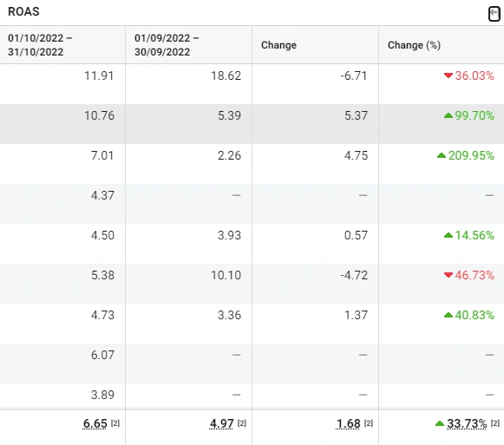Click red down arrow next to 36.03%
The width and height of the screenshot is (504, 445).
448,75
